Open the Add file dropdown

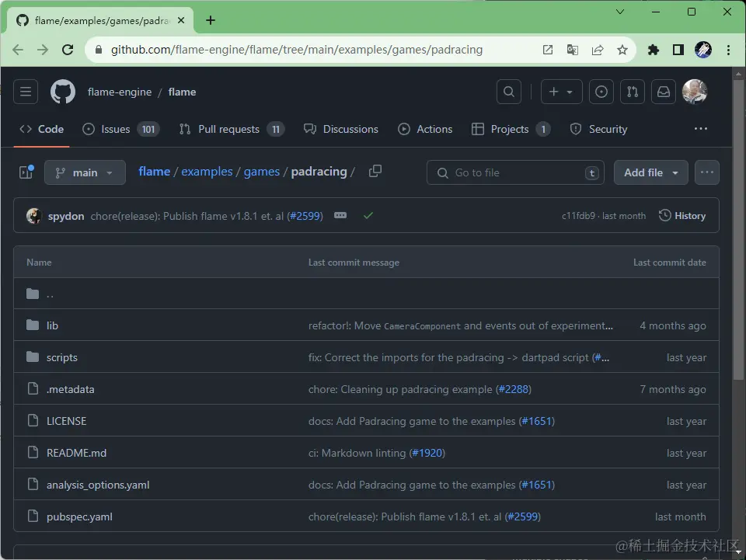[x=651, y=172]
